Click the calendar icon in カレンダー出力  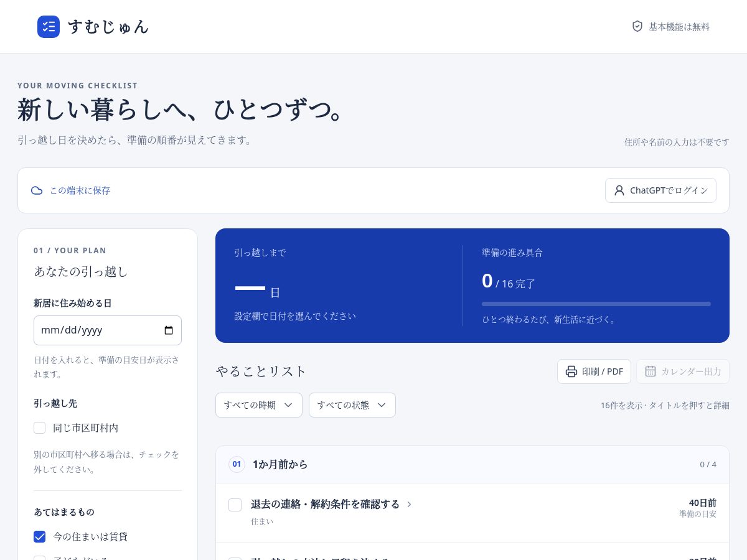(651, 371)
